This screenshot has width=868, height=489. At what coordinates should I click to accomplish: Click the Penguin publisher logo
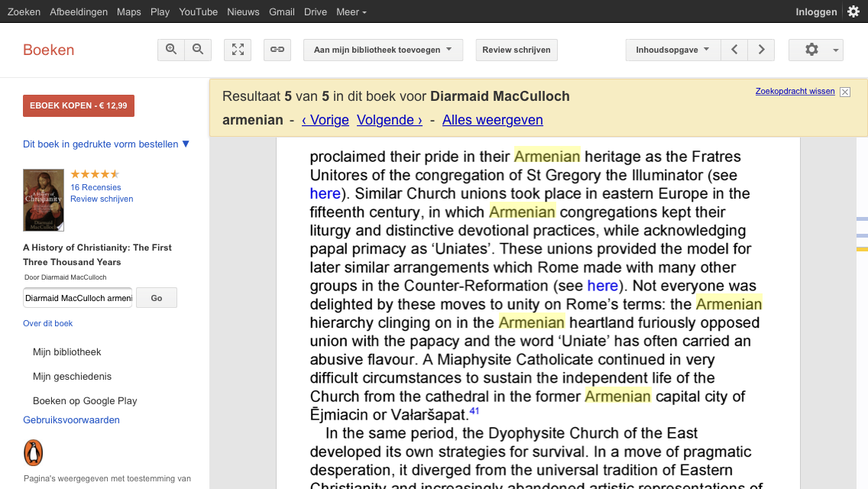coord(33,452)
